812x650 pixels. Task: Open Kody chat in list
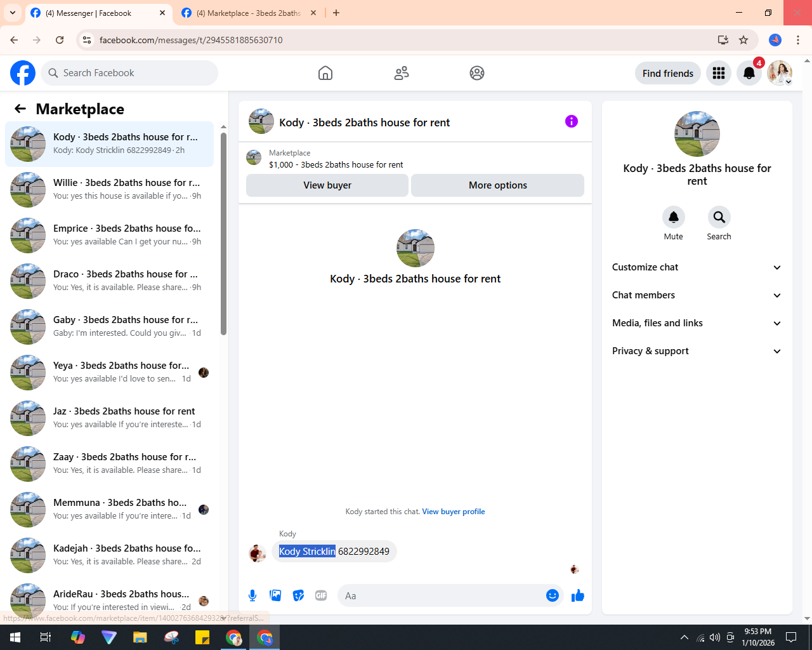point(110,144)
